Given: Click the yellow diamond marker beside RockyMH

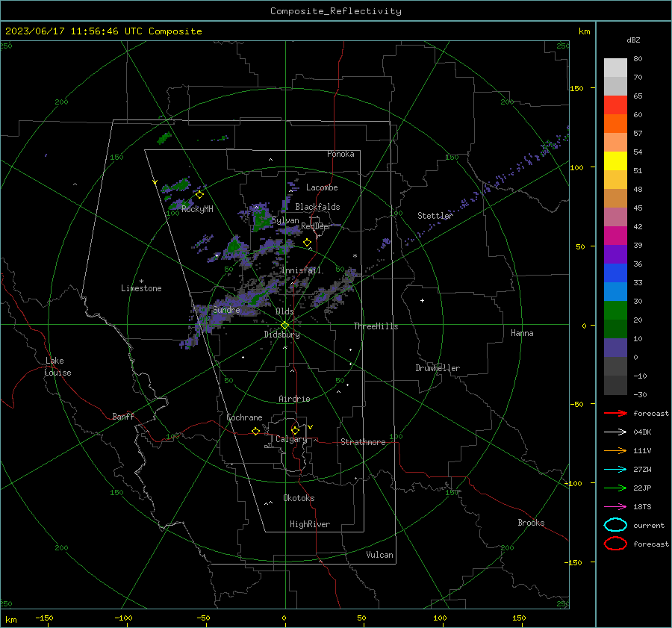Looking at the screenshot, I should tap(199, 195).
